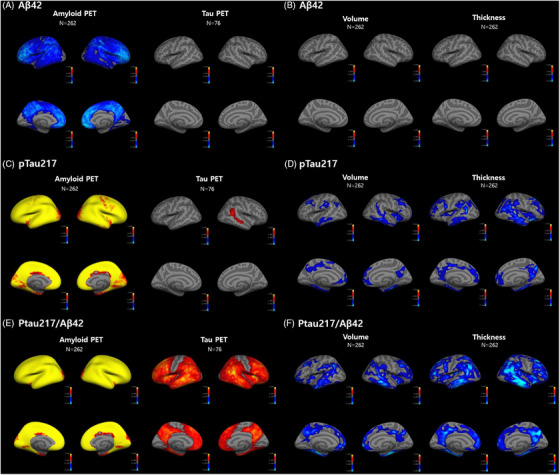
Task: Select "Tau PET" label in panel A
Action: pyautogui.click(x=215, y=14)
